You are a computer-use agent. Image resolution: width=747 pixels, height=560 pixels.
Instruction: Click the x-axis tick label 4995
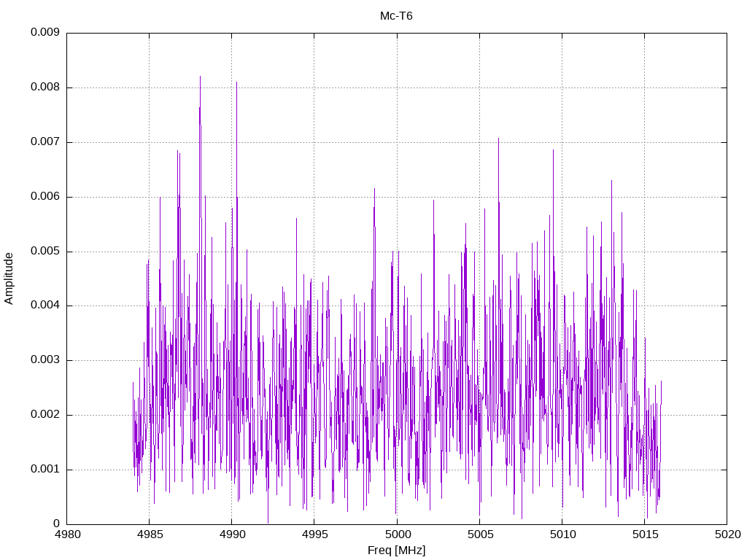pyautogui.click(x=314, y=534)
